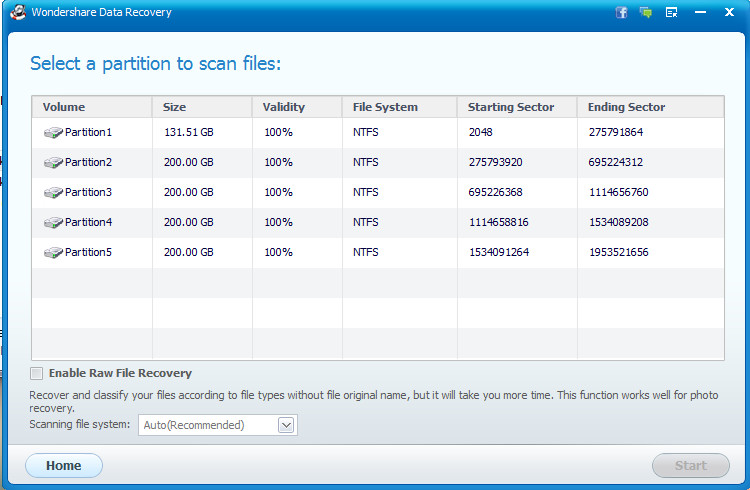Select the Partition4 label text
Screen dimensions: 750x490
(88, 222)
